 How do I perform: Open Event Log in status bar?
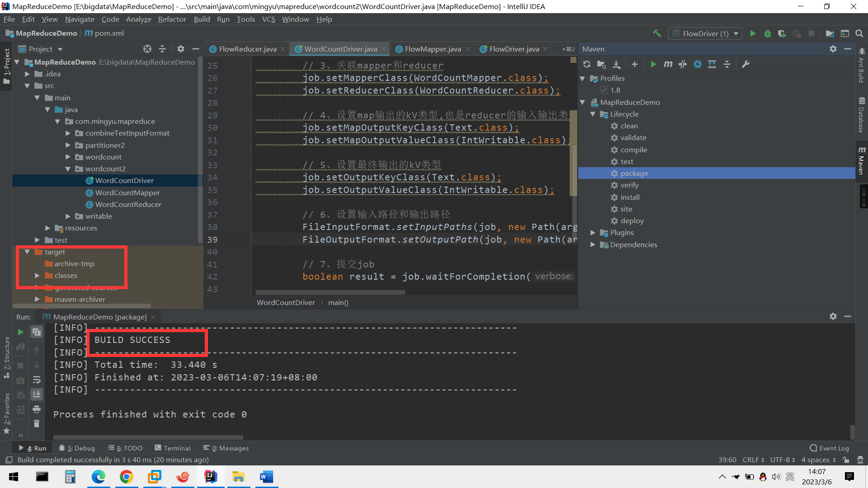tap(830, 448)
